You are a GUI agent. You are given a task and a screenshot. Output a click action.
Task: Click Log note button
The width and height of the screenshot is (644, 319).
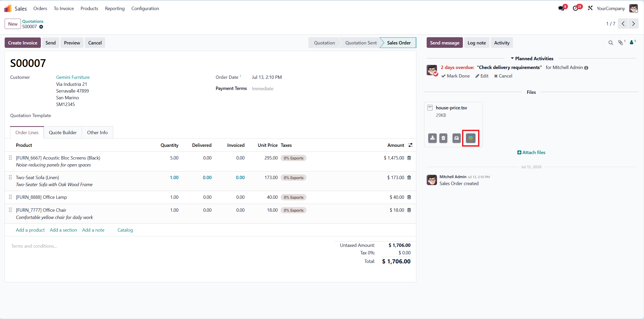pos(477,43)
